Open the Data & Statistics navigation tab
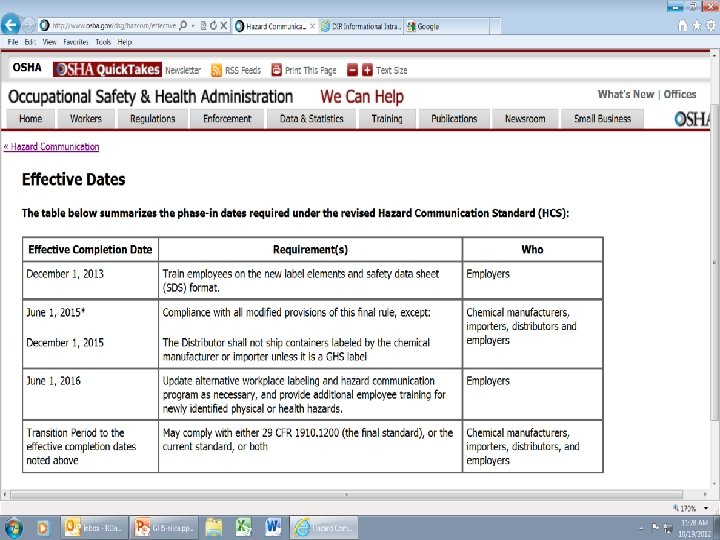 click(312, 119)
